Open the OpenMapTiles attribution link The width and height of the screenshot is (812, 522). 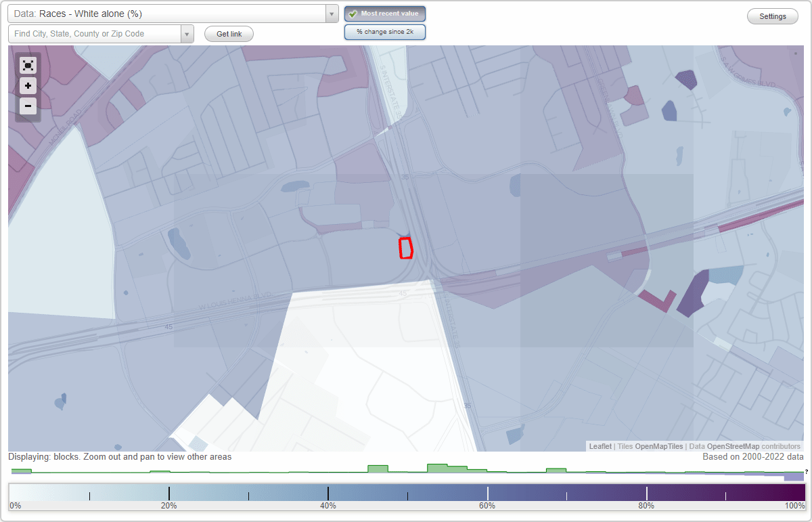[x=659, y=446]
